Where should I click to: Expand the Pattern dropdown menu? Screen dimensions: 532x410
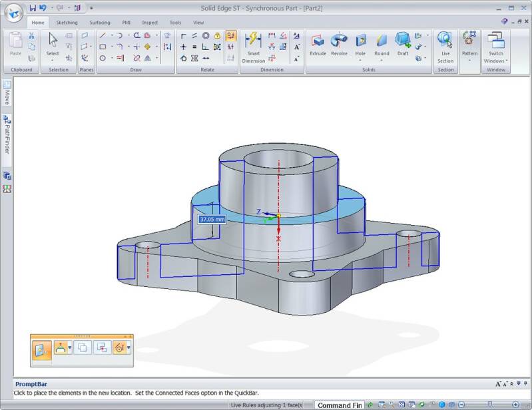470,61
